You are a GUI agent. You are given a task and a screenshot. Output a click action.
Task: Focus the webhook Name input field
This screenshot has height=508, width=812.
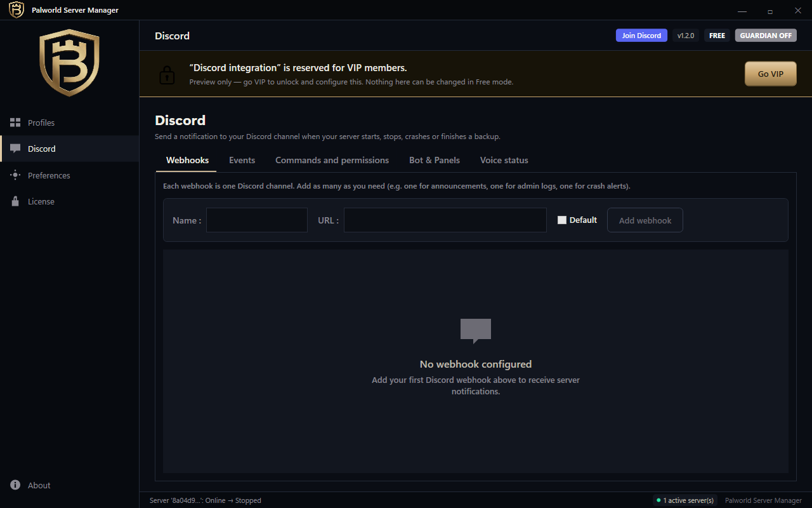(257, 220)
